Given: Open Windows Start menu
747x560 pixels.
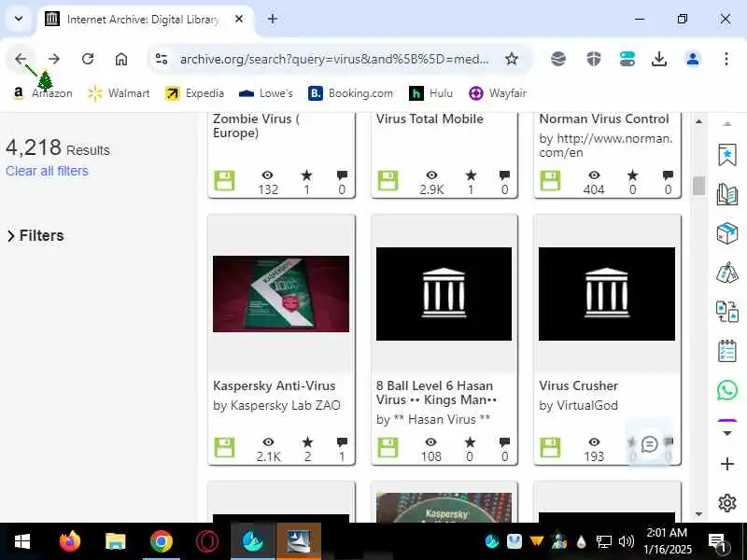Looking at the screenshot, I should click(x=21, y=541).
